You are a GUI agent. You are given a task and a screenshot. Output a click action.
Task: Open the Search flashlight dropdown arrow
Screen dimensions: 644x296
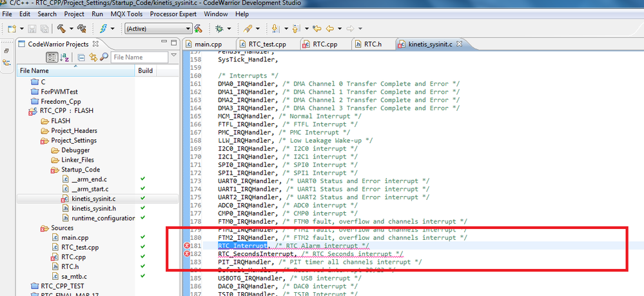click(x=258, y=29)
